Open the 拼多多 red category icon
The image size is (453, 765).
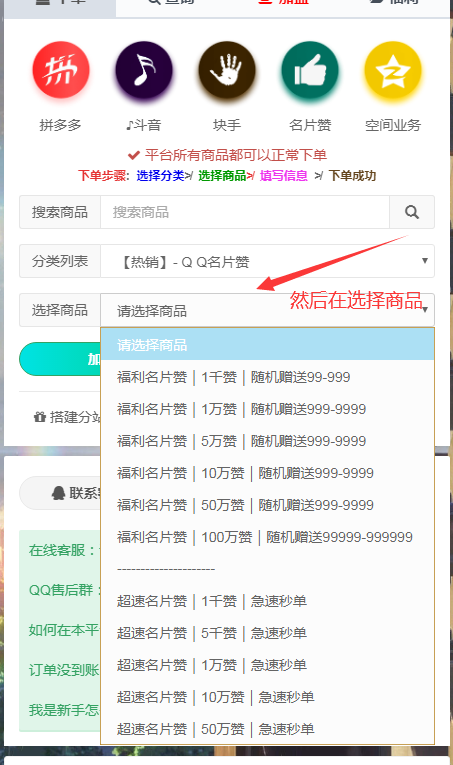pyautogui.click(x=61, y=70)
